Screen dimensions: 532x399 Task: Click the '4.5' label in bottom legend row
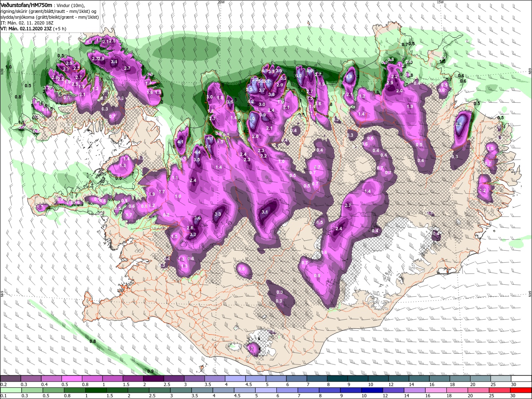[x=237, y=396]
